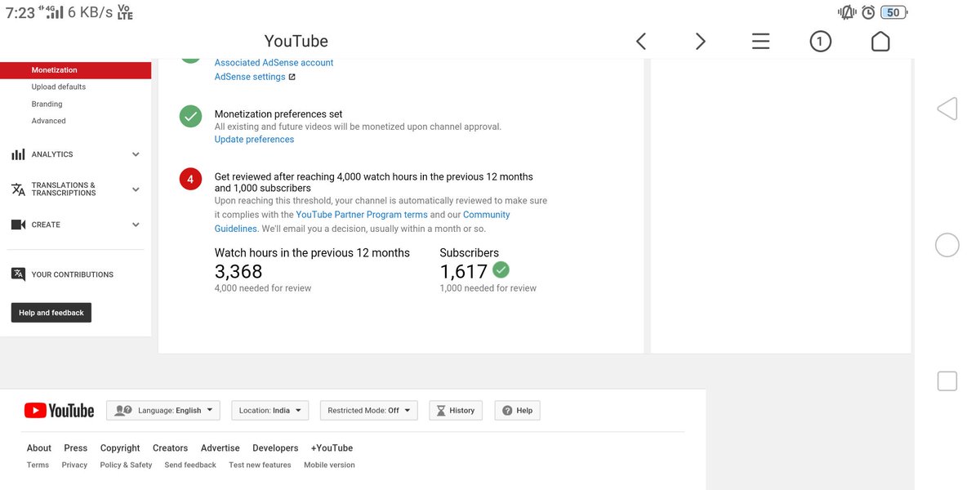Click Send feedback in the footer
Viewport: 980px width, 490px height.
tap(190, 465)
